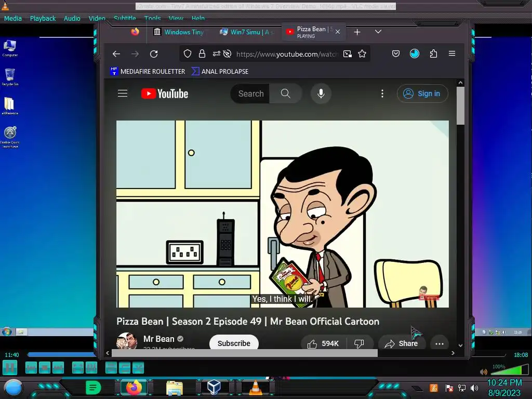Viewport: 532px width, 399px height.
Task: Open a new Firefox tab
Action: [x=357, y=32]
